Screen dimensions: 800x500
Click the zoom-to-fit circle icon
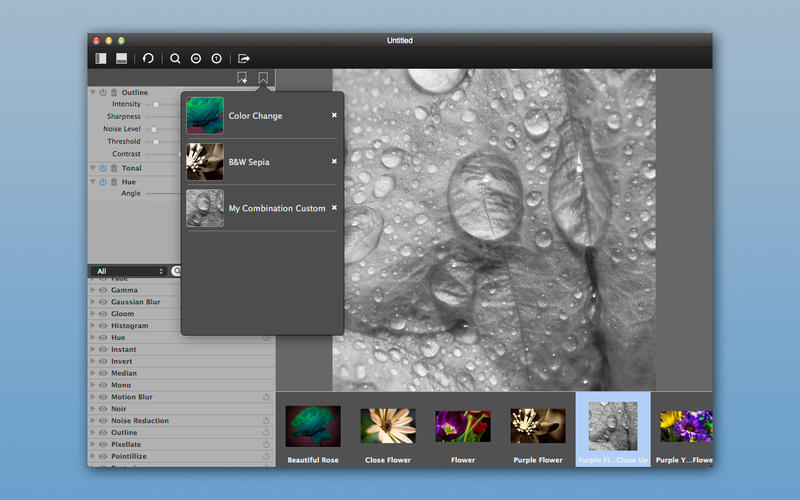pyautogui.click(x=196, y=58)
